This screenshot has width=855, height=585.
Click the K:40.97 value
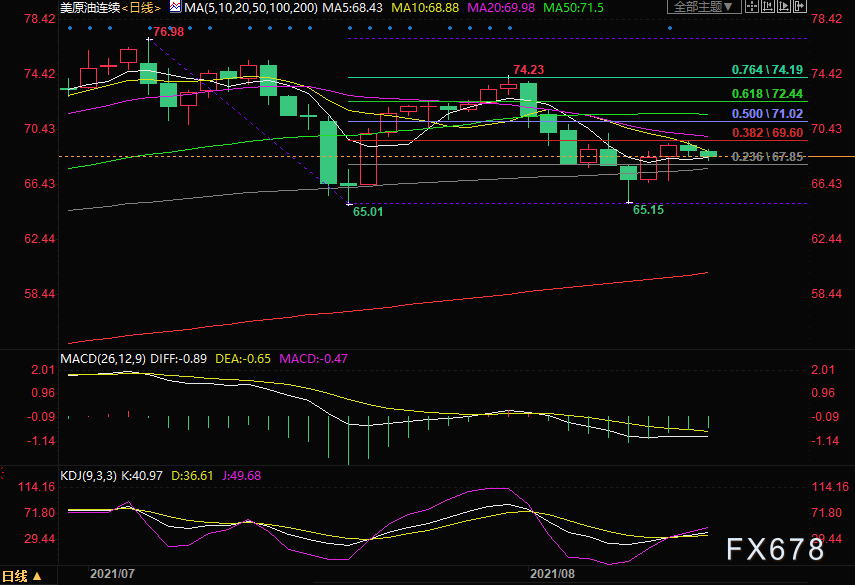click(x=142, y=476)
